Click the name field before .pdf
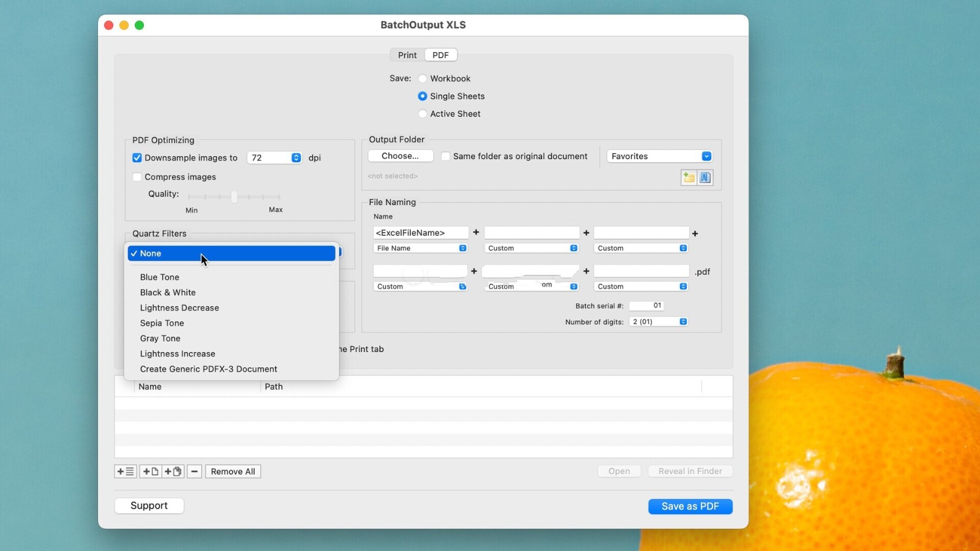 point(641,271)
